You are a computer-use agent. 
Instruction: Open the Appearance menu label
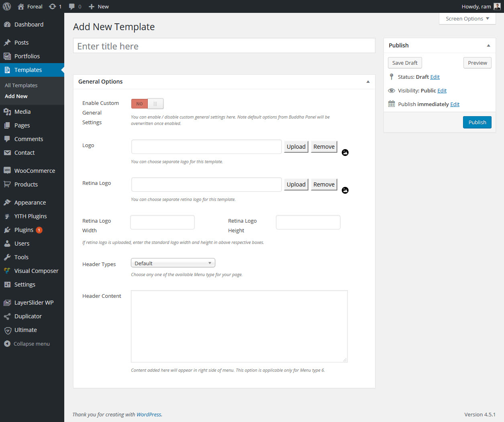[x=30, y=203]
